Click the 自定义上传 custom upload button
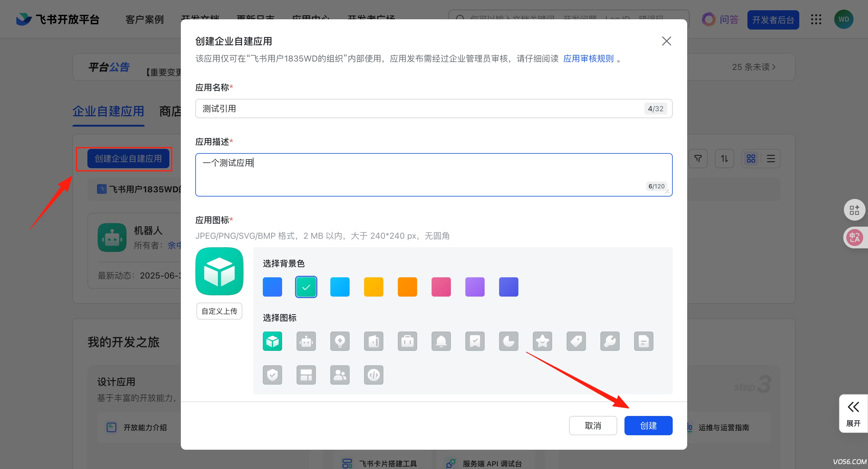 (219, 311)
